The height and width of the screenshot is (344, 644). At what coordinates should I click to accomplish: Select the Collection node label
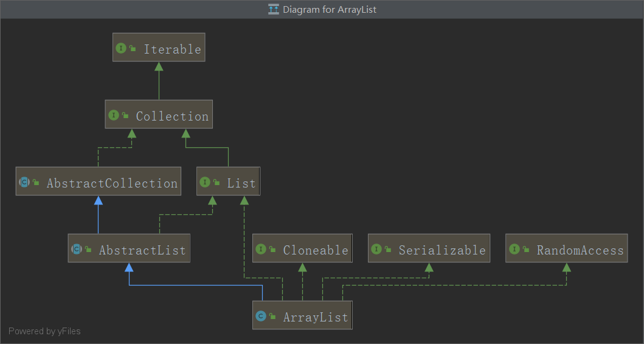coord(172,116)
